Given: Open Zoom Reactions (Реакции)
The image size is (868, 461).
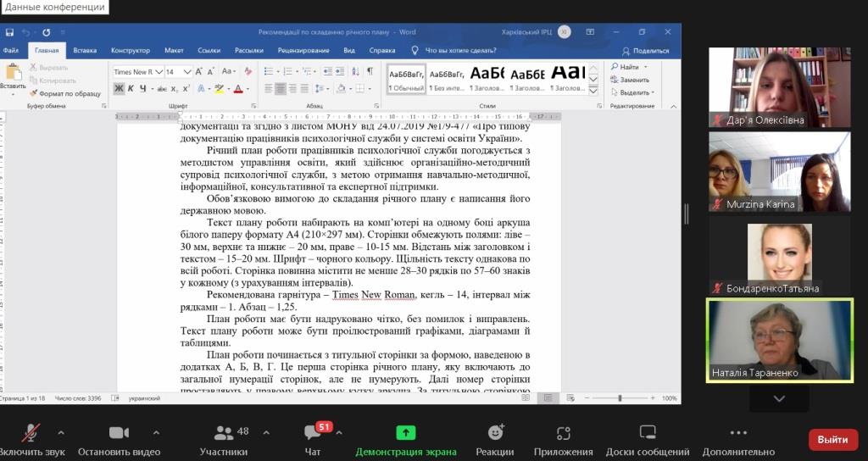Looking at the screenshot, I should pos(495,441).
